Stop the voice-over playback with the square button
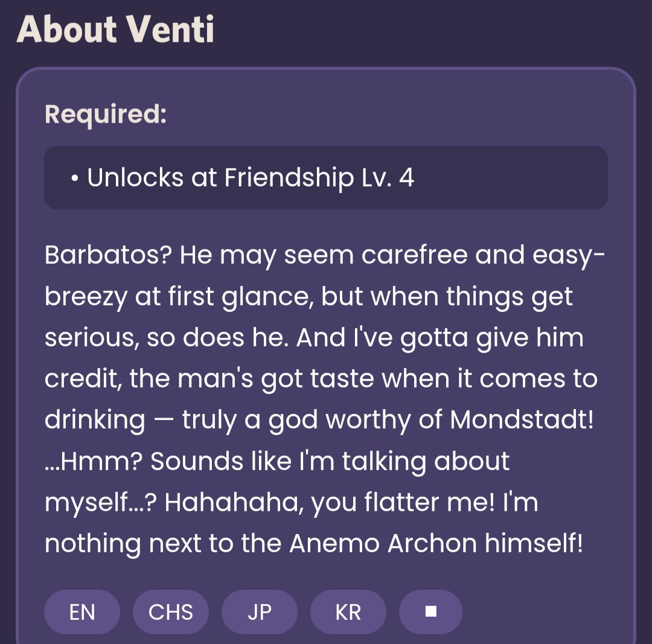This screenshot has width=652, height=644. click(430, 612)
